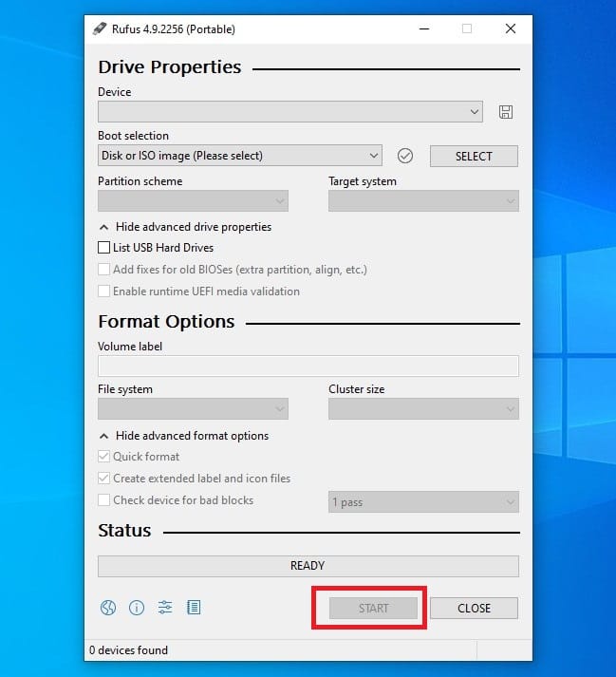The width and height of the screenshot is (616, 677).
Task: Open language settings globe icon
Action: pyautogui.click(x=108, y=608)
